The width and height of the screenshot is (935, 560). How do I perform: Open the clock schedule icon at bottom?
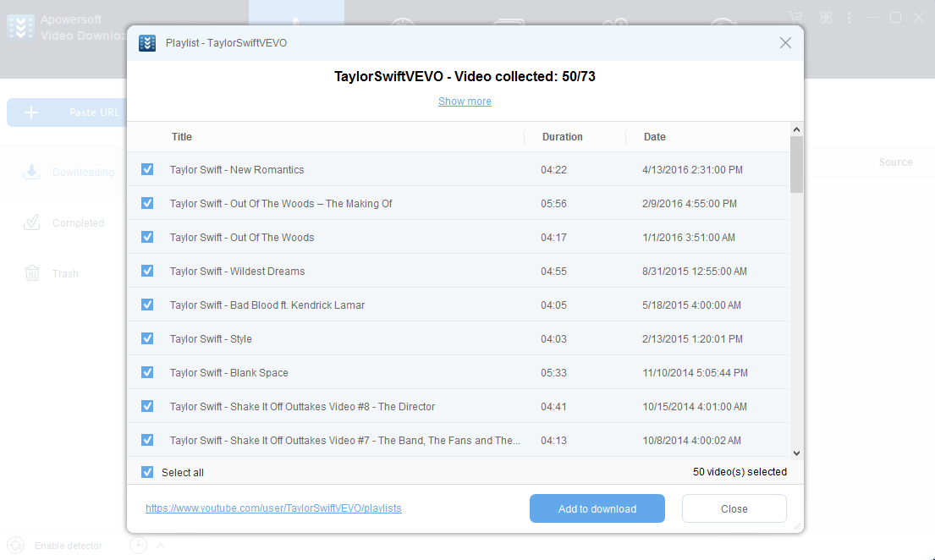(138, 545)
